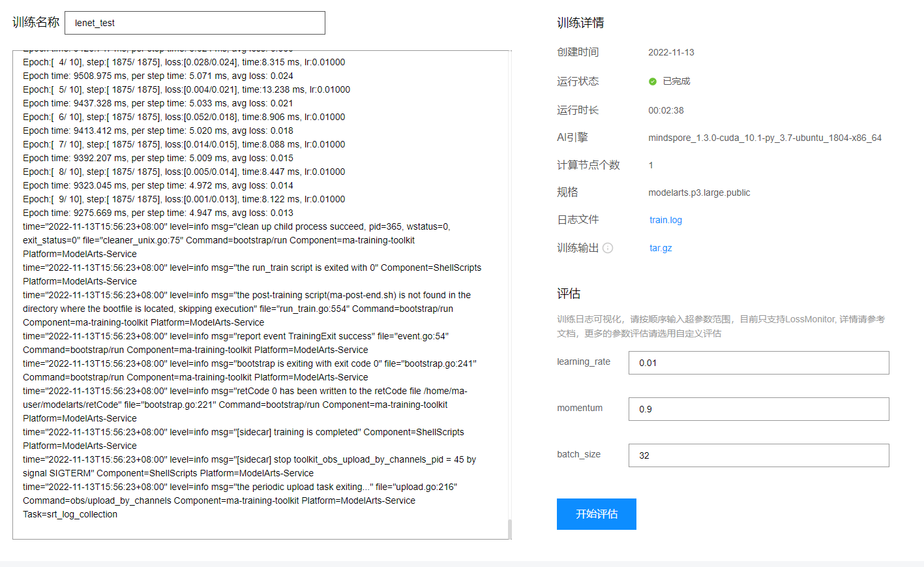Click the learning_rate label
The image size is (924, 567).
[584, 361]
